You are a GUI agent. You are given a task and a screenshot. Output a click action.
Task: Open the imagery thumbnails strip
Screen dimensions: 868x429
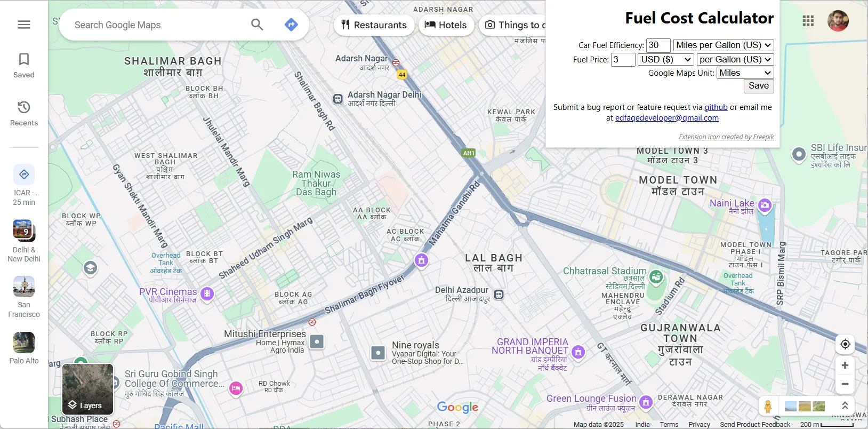pos(805,406)
